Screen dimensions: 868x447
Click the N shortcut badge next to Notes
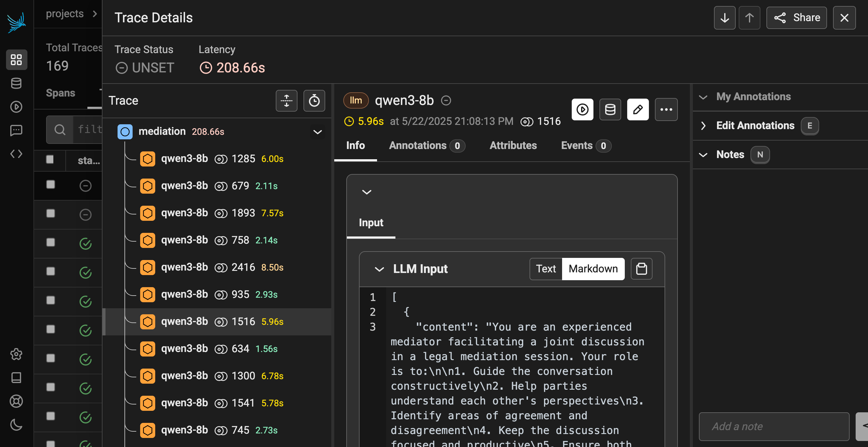click(760, 155)
